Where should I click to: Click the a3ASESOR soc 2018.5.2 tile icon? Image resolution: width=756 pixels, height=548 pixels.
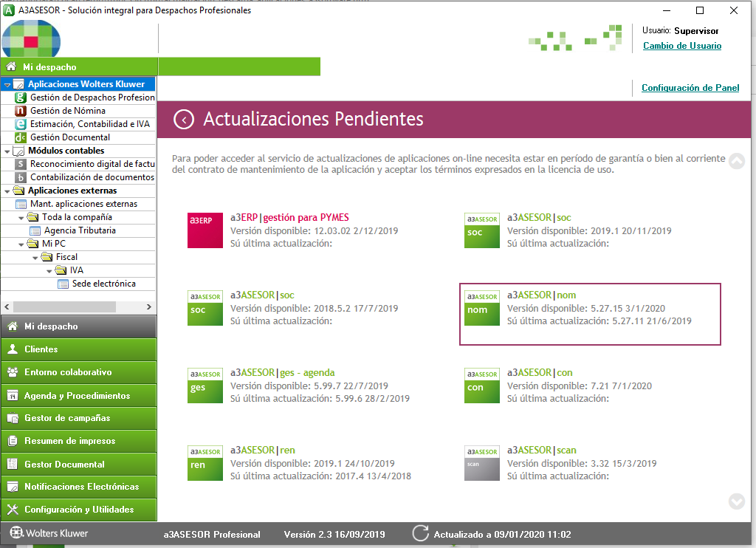[205, 308]
